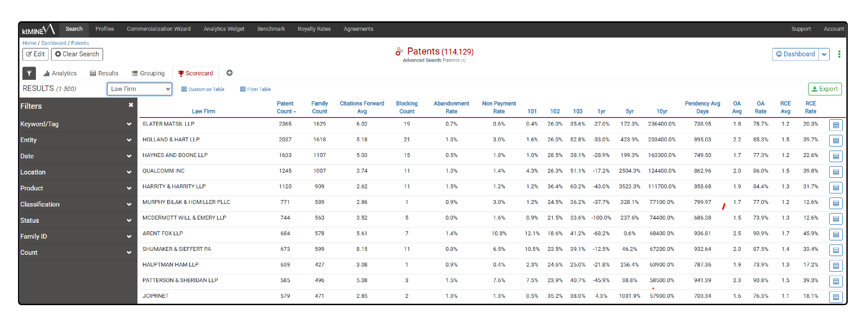This screenshot has height=326, width=868.
Task: Open the Dashboard button dropdown arrow
Action: click(824, 54)
